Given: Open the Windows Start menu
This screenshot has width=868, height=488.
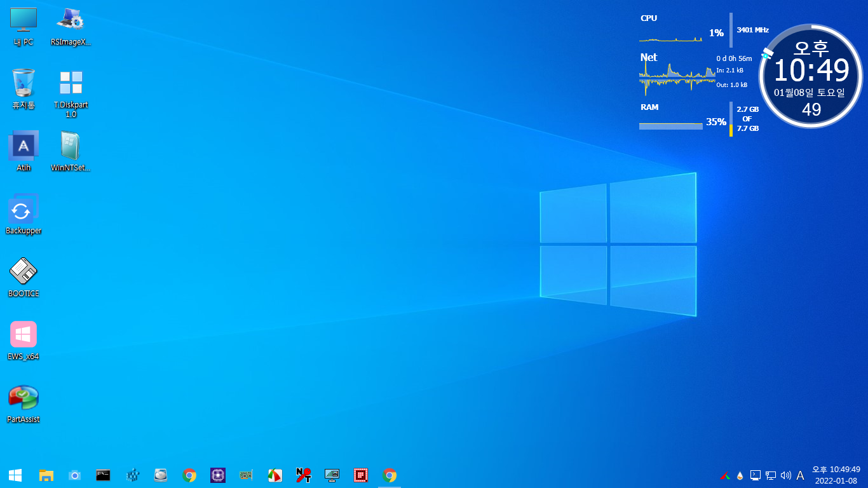Looking at the screenshot, I should (15, 475).
